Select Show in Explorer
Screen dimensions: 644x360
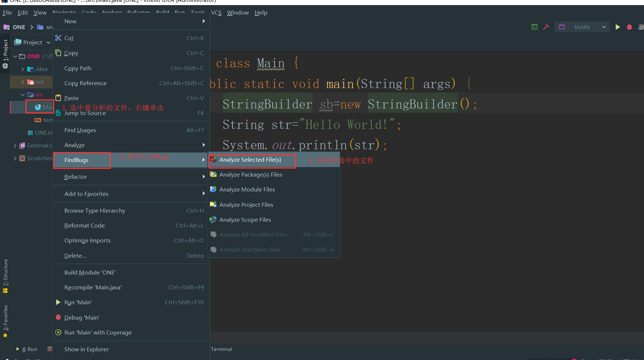coord(87,349)
